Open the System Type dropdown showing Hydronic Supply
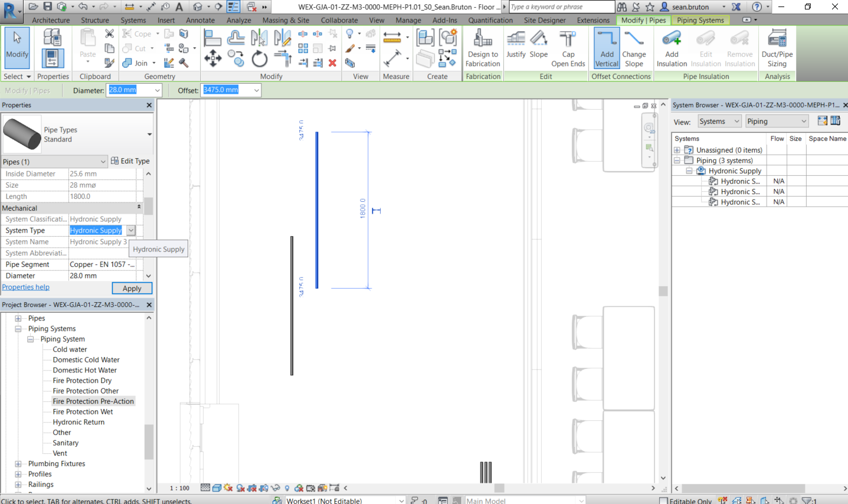848x504 pixels. pos(130,230)
